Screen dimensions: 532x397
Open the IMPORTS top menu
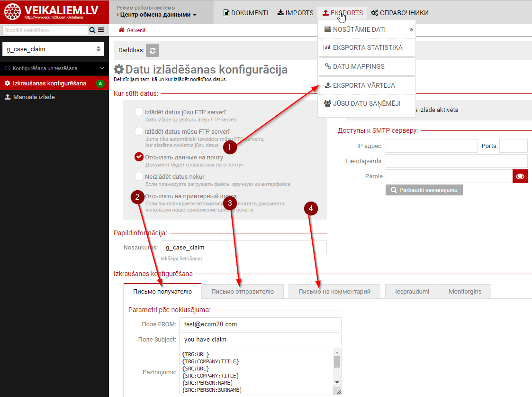[x=295, y=13]
